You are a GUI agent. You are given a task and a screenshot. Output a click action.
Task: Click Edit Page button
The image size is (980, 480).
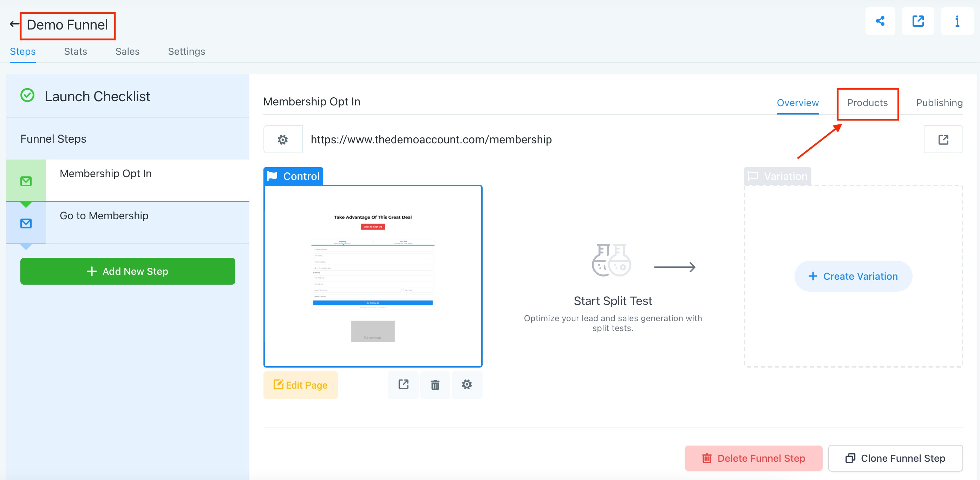301,385
